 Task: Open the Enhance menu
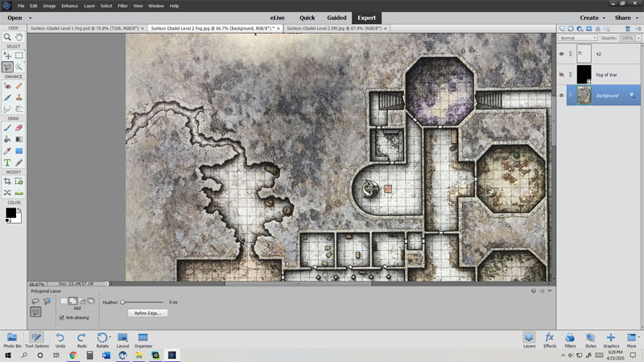point(69,6)
